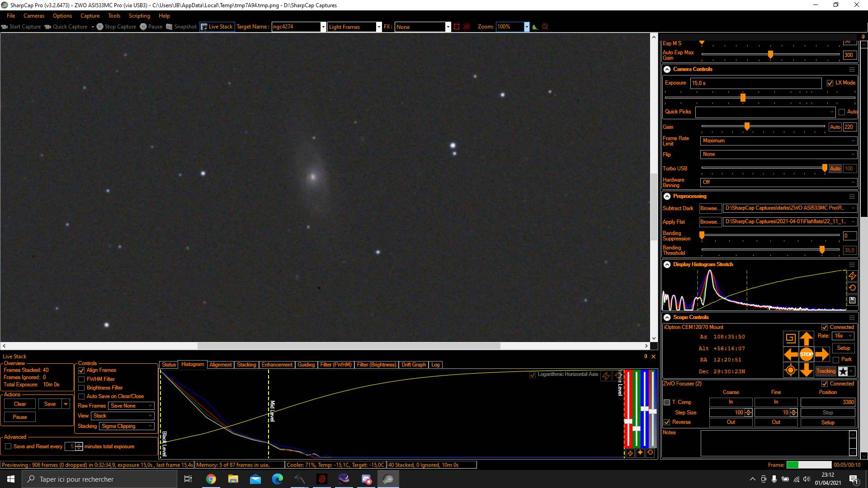Open Microsoft Edge from the taskbar
868x488 pixels.
278,479
